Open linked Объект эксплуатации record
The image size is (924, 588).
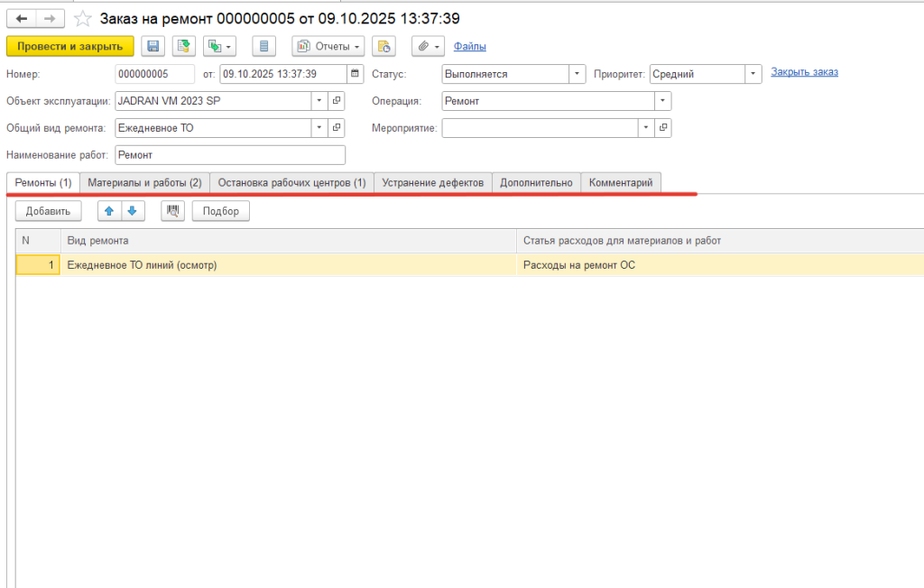337,101
